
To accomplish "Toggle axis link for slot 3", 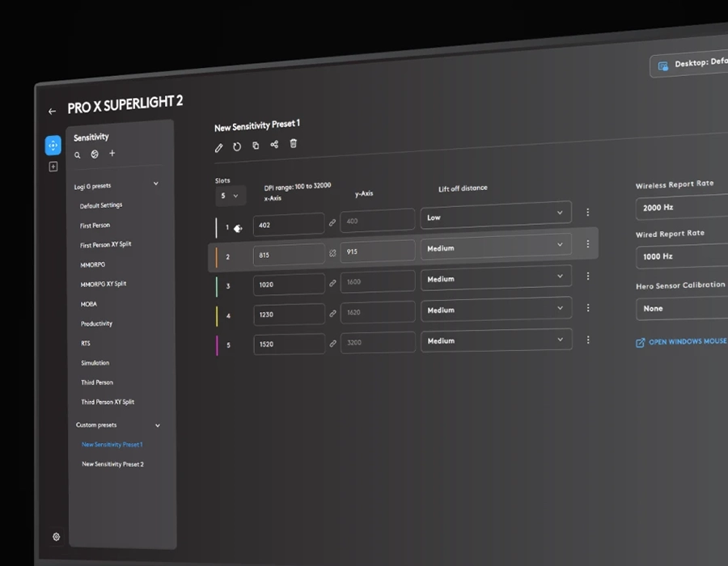I will click(332, 283).
